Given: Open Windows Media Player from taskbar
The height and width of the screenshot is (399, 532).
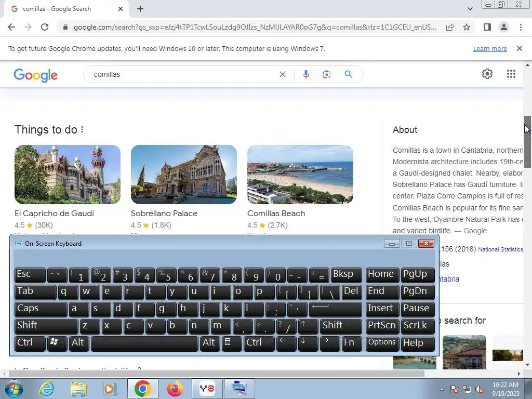Looking at the screenshot, I should tap(110, 389).
